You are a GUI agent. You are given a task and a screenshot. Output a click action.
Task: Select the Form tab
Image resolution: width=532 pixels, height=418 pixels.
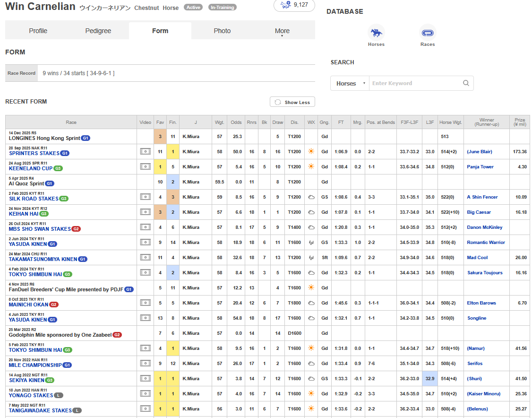coord(160,31)
